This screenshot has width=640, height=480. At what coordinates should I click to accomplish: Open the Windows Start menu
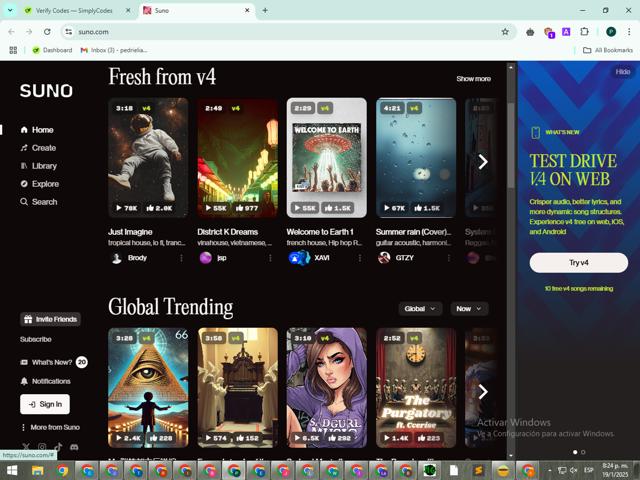12,471
